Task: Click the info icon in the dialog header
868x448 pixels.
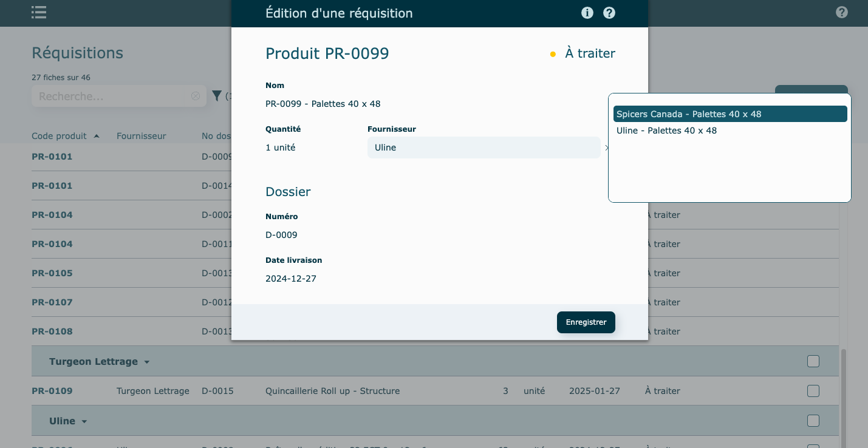Action: point(587,13)
